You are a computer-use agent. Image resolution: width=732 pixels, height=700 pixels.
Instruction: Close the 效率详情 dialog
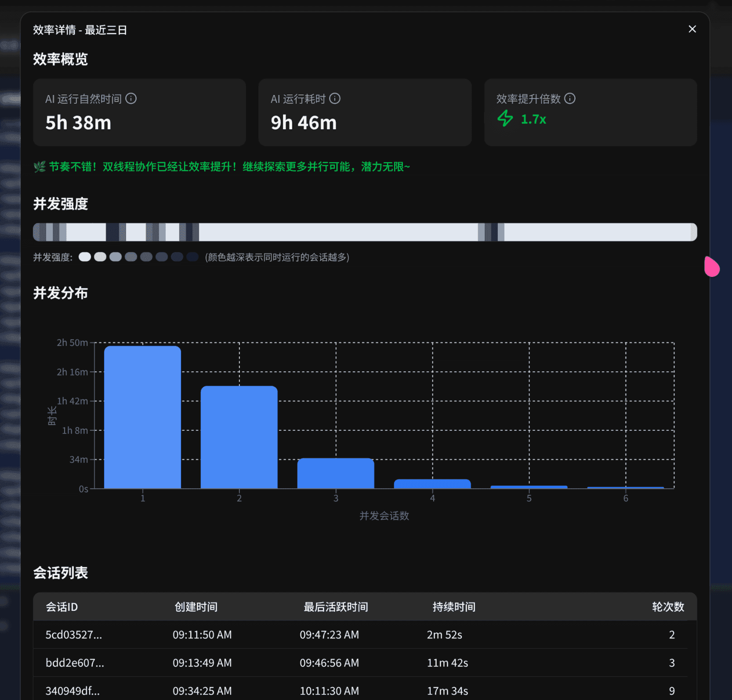tap(692, 29)
